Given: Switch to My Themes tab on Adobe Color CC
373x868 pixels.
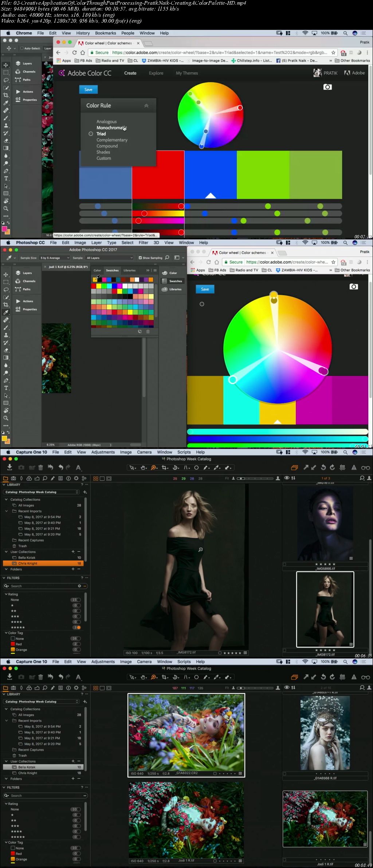Looking at the screenshot, I should tap(187, 73).
